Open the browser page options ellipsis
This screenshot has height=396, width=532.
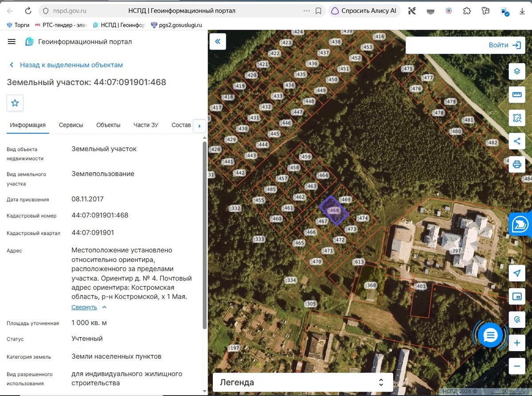(x=306, y=11)
